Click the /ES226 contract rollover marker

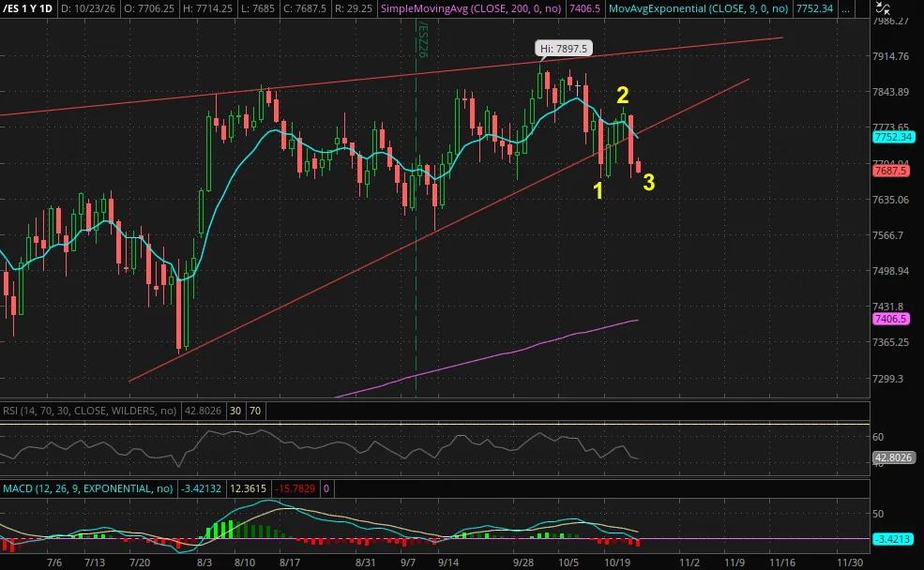[422, 38]
